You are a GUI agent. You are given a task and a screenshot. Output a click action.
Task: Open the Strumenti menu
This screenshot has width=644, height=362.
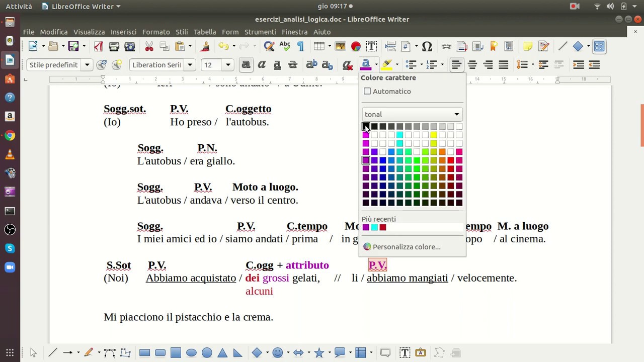click(x=260, y=32)
